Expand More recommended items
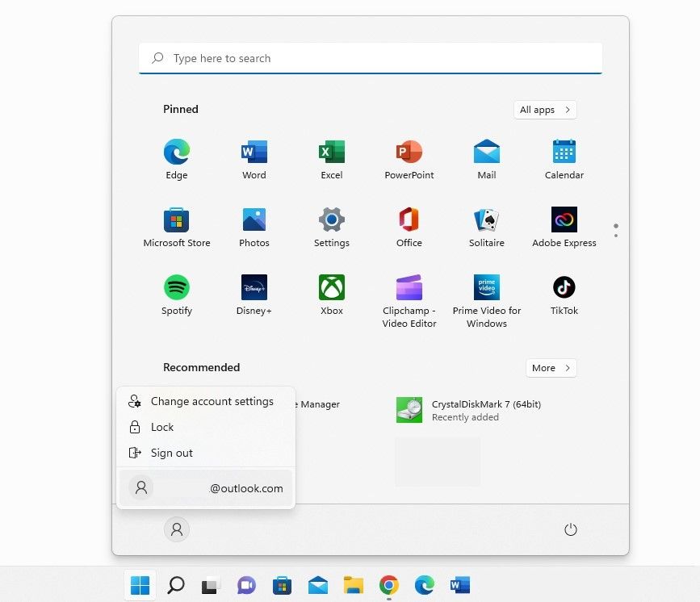This screenshot has width=700, height=602. point(551,368)
